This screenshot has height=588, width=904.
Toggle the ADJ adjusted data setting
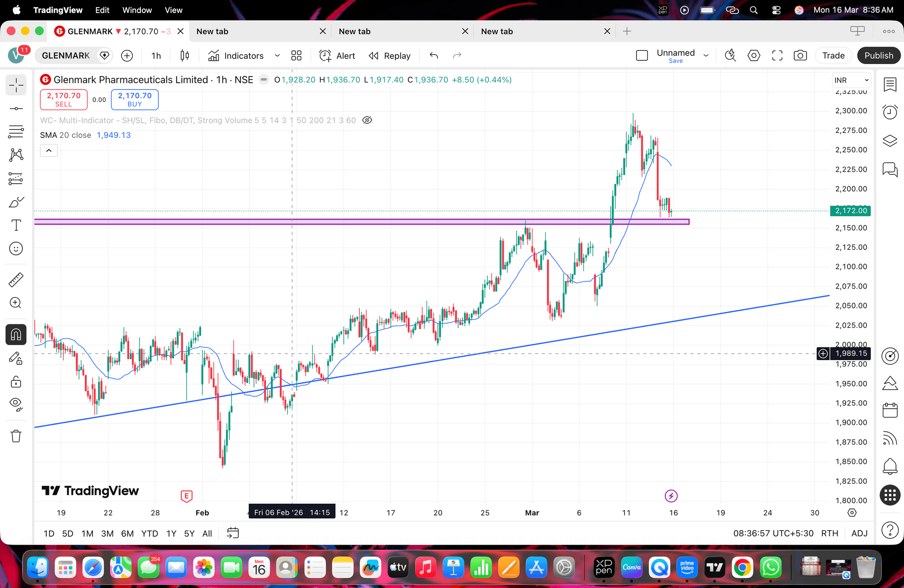pyautogui.click(x=859, y=533)
